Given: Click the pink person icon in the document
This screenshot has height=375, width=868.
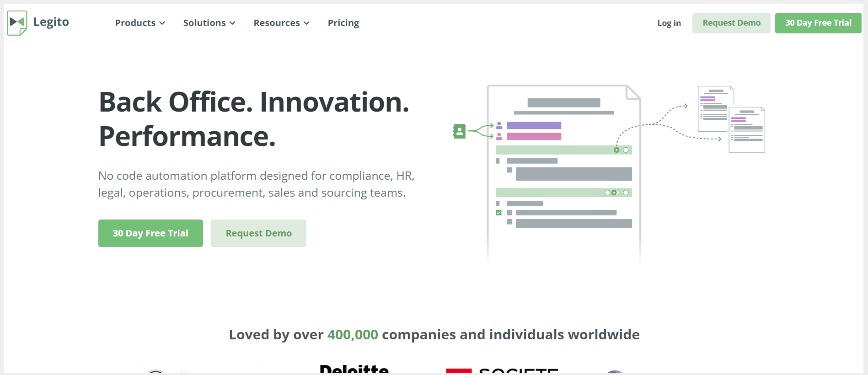Looking at the screenshot, I should (x=499, y=136).
